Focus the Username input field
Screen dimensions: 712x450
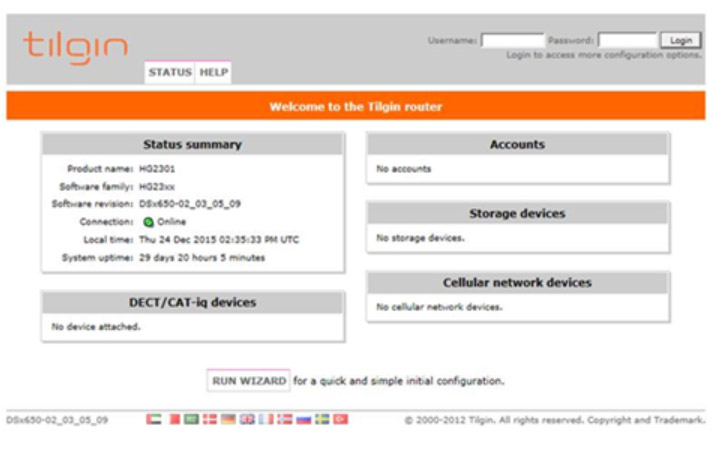[512, 40]
